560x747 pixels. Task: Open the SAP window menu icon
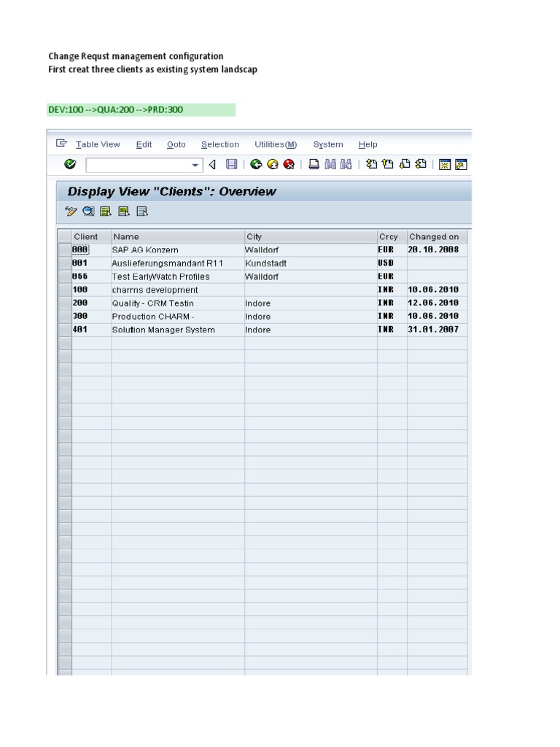(x=61, y=144)
